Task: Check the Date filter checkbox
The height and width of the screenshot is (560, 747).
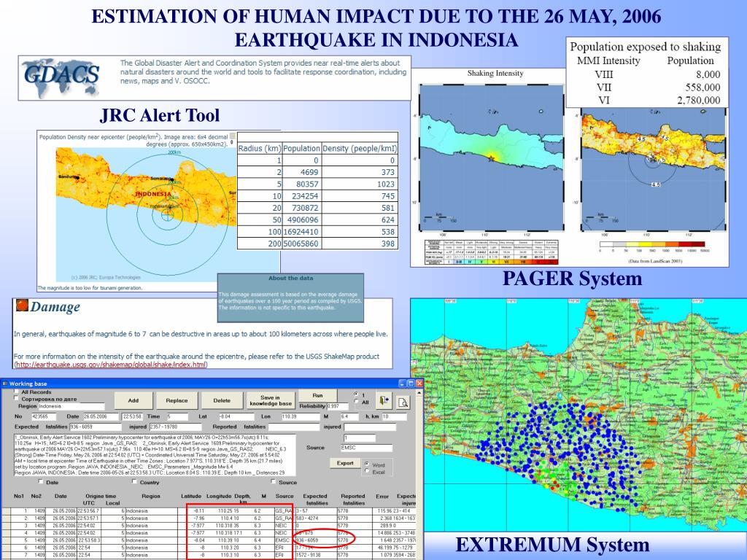Action: pyautogui.click(x=41, y=482)
